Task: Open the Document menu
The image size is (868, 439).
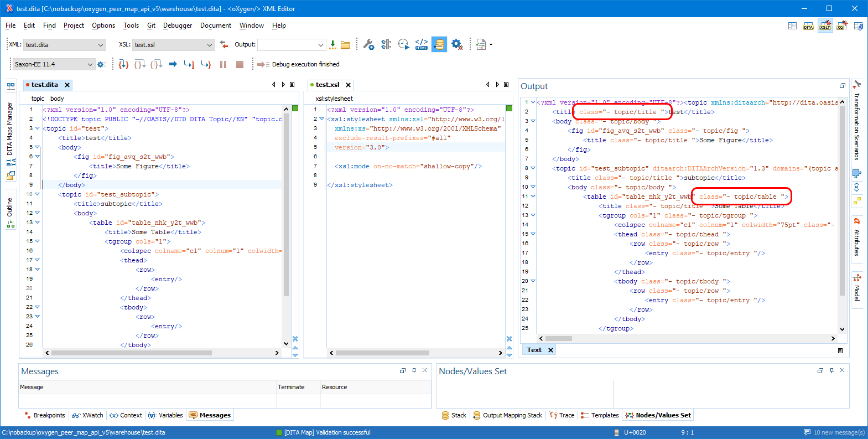Action: click(216, 25)
